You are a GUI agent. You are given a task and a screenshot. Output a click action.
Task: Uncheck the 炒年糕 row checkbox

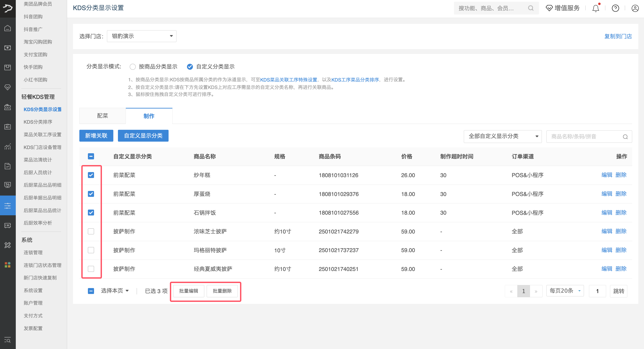[x=91, y=175]
